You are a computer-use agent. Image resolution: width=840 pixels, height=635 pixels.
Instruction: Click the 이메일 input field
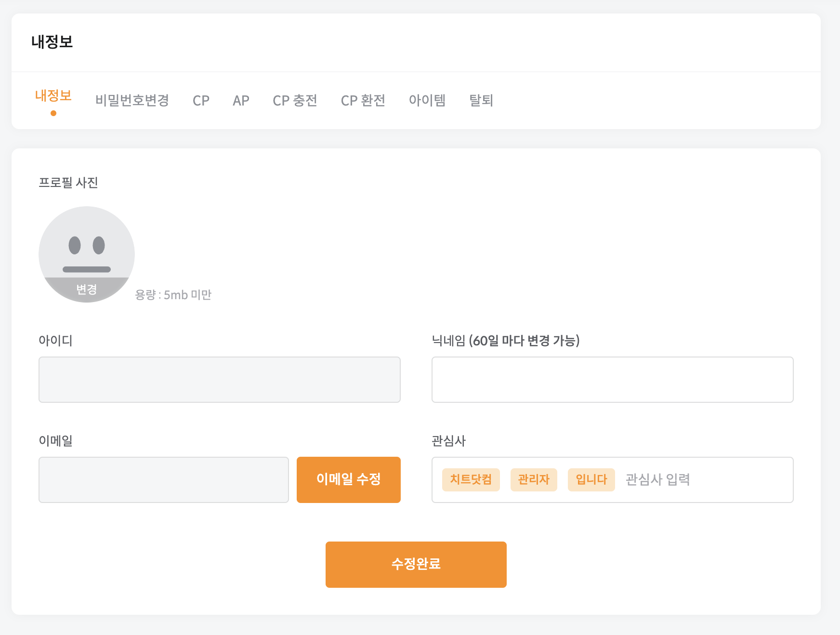pyautogui.click(x=164, y=480)
